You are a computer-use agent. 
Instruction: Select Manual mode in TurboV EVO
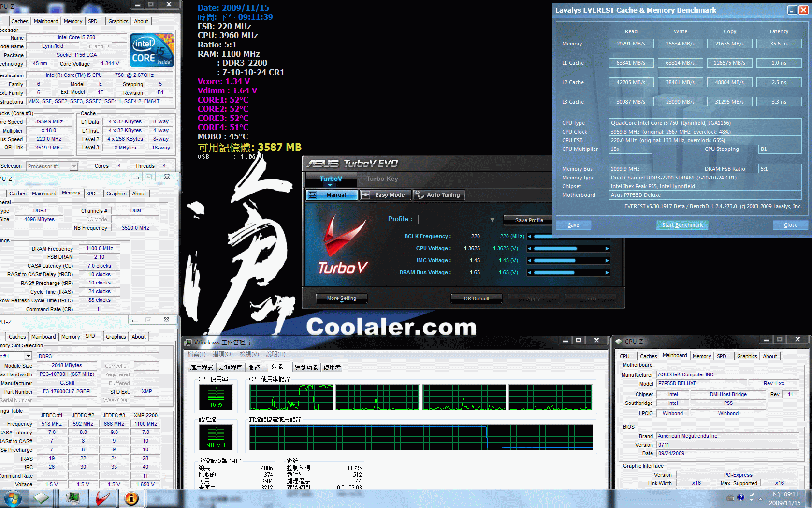click(332, 195)
